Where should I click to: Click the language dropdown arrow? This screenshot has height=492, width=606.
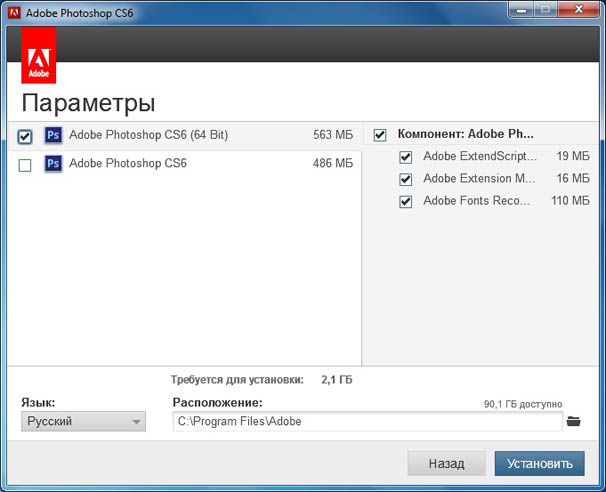[x=136, y=422]
